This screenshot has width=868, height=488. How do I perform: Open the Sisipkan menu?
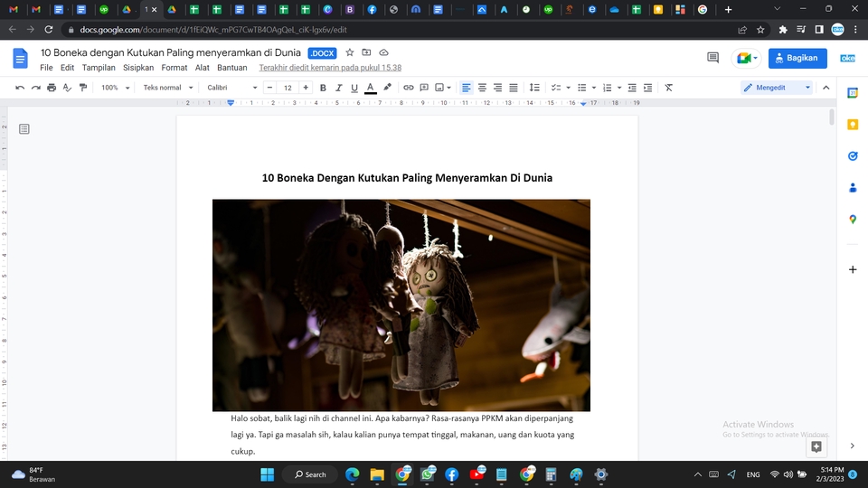138,68
